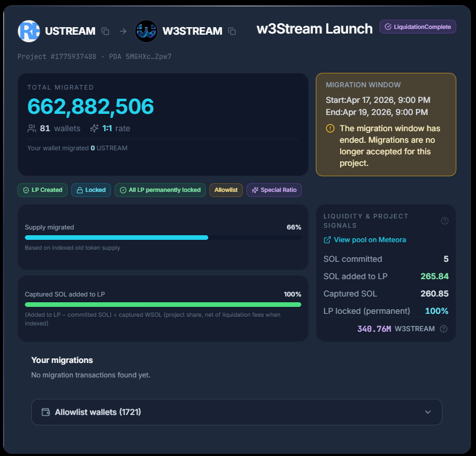Click Captured SOL value 260.85
This screenshot has width=476, height=456.
(434, 294)
